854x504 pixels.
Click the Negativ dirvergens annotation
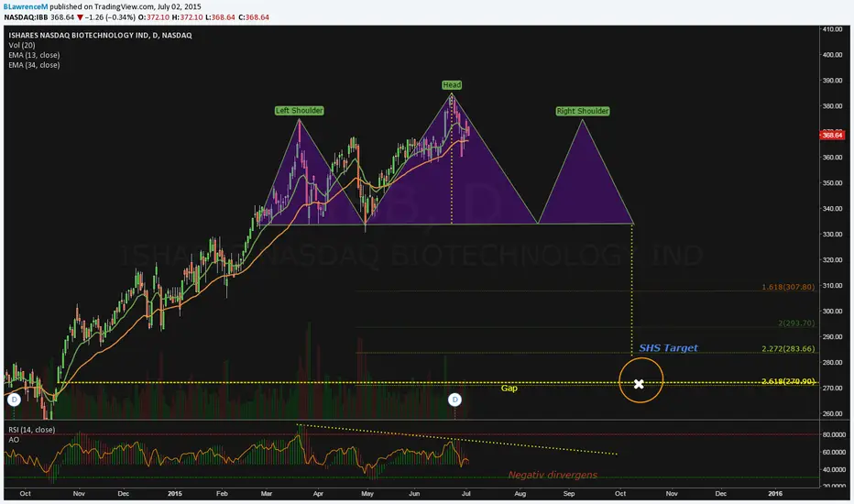pos(553,475)
